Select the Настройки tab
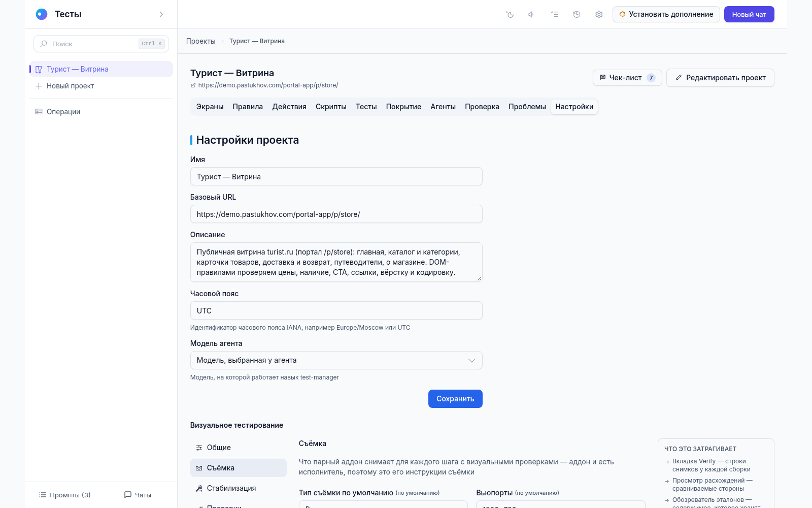This screenshot has width=812, height=508. click(x=574, y=107)
